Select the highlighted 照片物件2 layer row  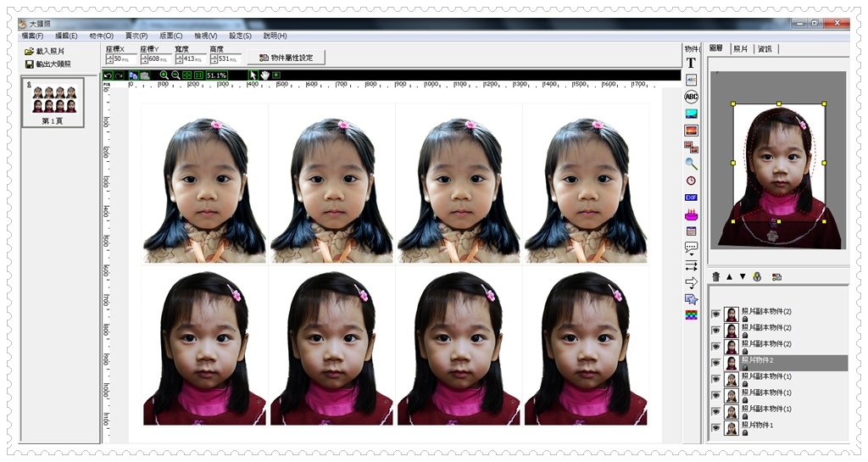coord(778,363)
